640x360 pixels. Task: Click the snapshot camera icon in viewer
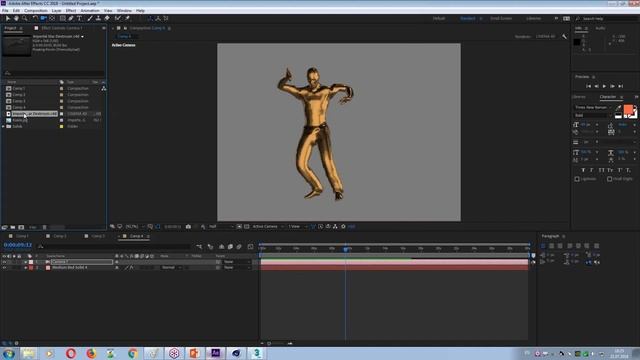[x=188, y=227]
